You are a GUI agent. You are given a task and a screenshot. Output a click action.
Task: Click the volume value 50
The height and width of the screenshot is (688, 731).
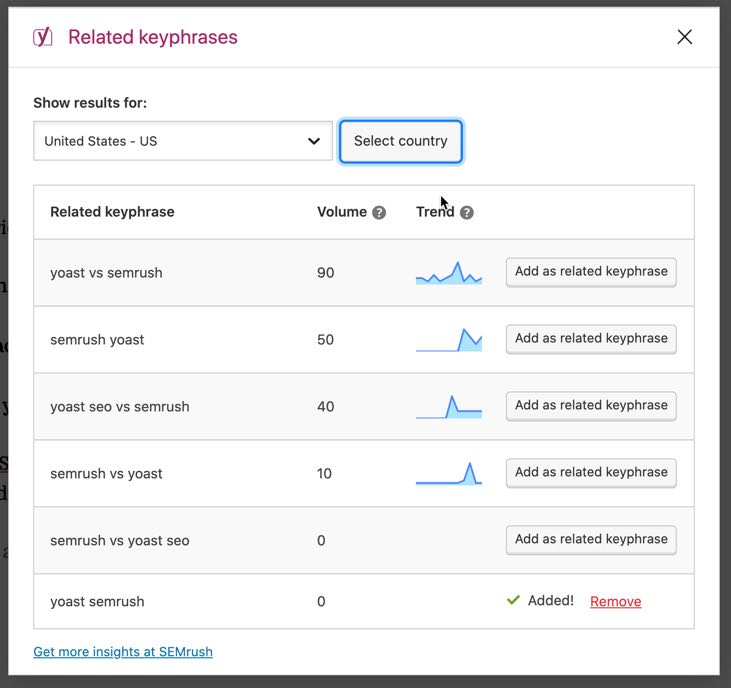(325, 340)
